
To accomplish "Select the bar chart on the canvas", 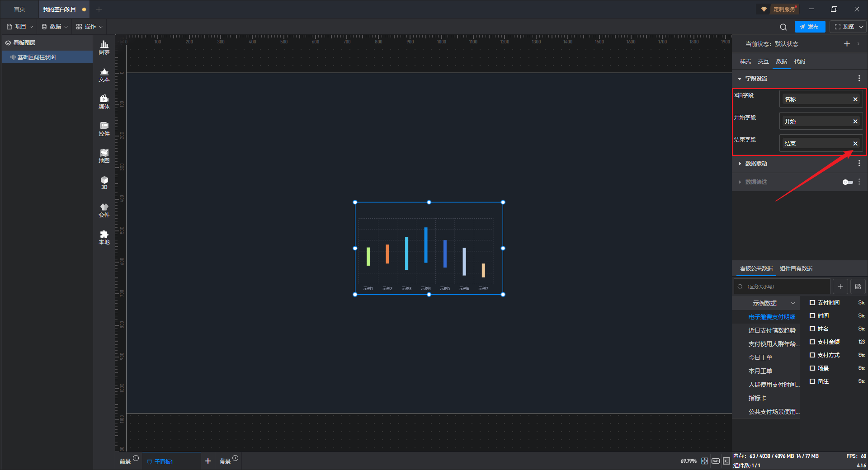I will [x=429, y=248].
